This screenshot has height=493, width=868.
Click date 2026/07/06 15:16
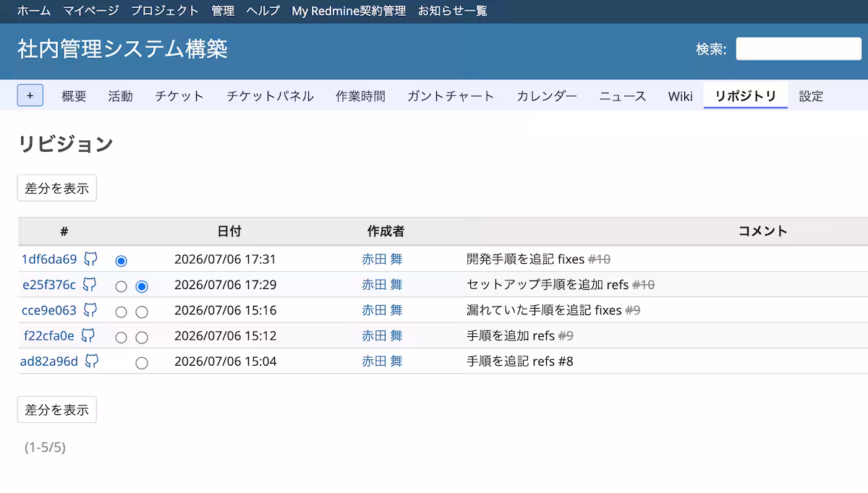226,310
